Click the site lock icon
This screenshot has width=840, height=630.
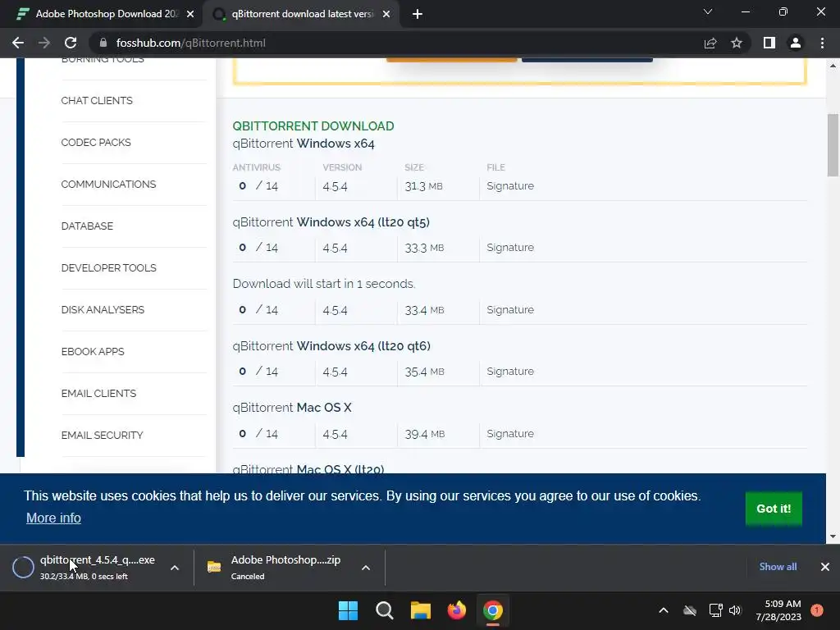[x=103, y=43]
